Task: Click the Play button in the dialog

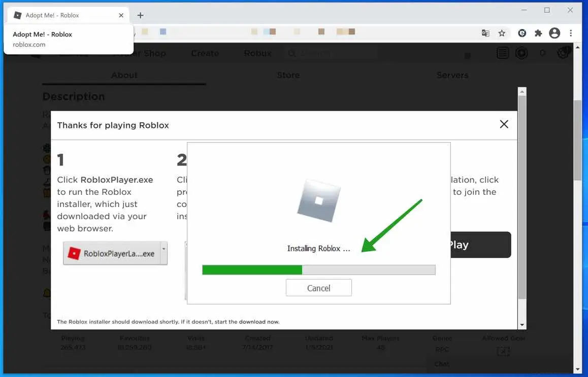Action: 481,245
